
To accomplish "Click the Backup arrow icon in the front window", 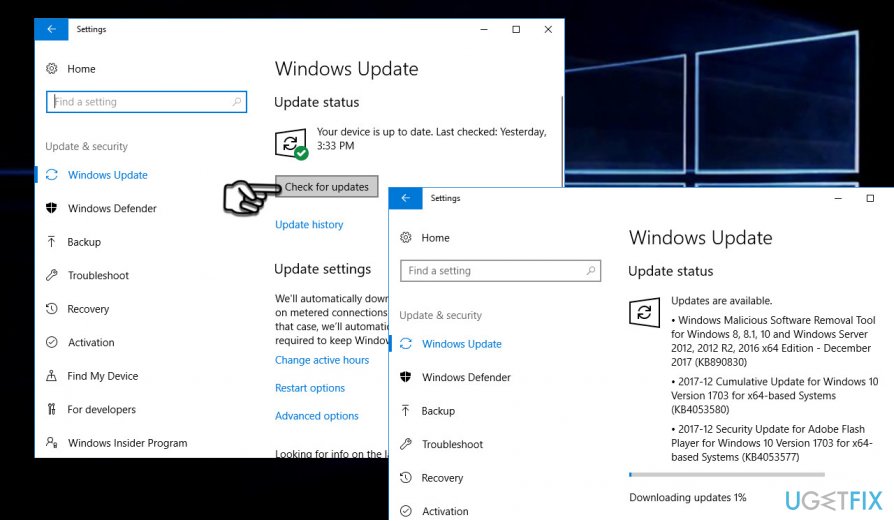I will coord(405,410).
